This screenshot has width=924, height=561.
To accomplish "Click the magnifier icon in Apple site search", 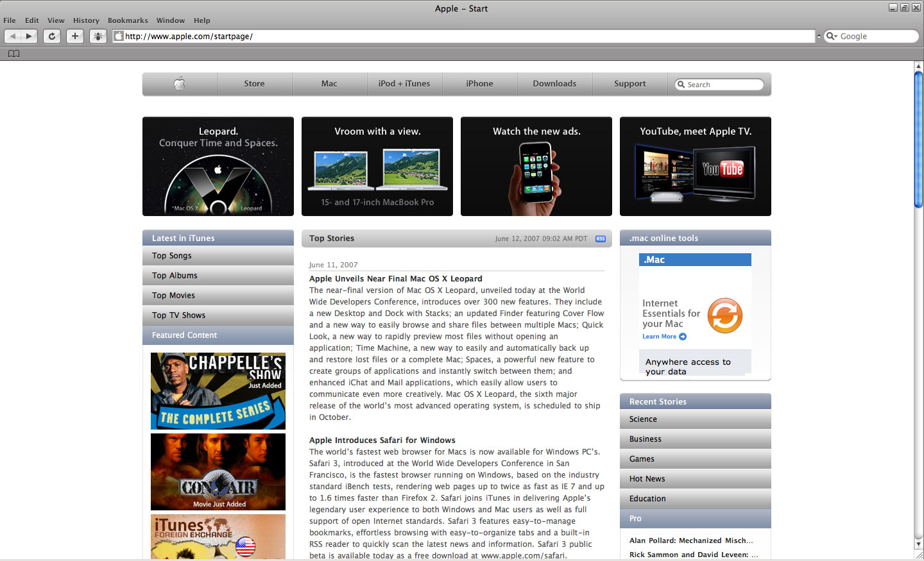I will 681,85.
